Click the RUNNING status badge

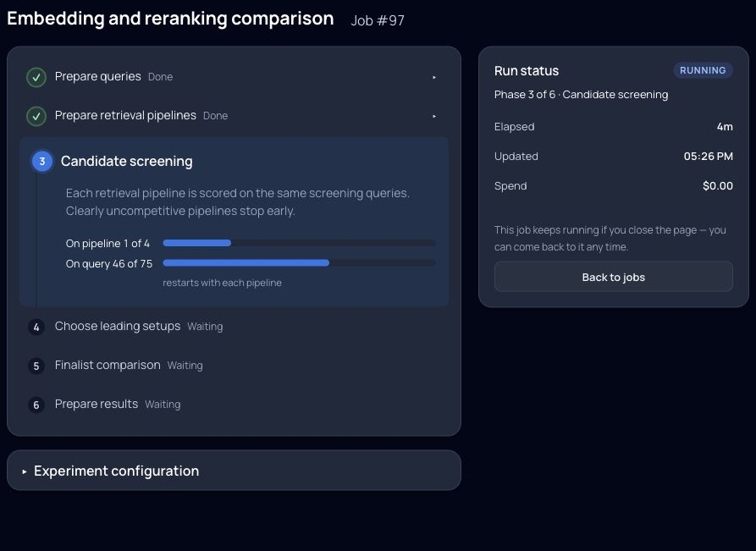coord(703,70)
